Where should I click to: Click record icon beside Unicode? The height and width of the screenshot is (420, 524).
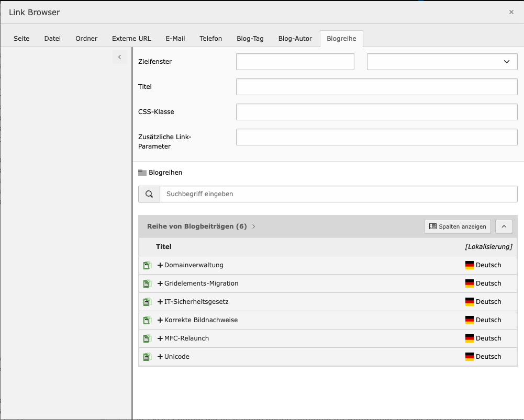[148, 357]
